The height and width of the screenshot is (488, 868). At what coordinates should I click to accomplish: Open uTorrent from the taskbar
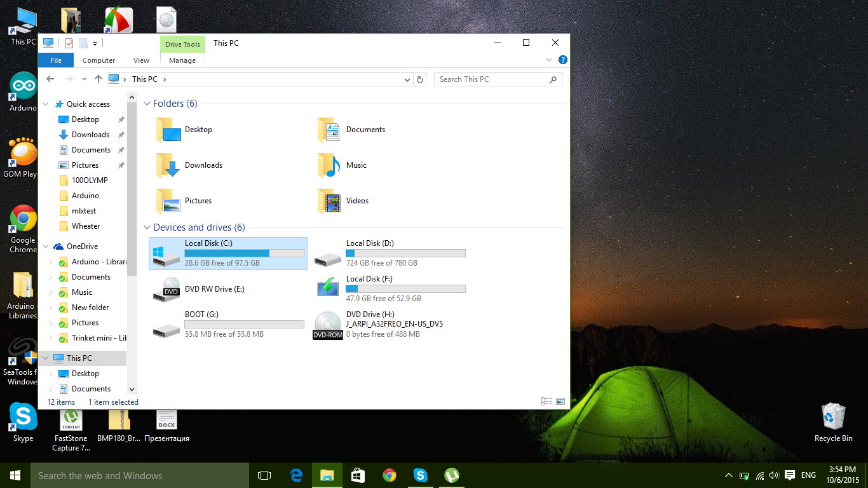451,475
